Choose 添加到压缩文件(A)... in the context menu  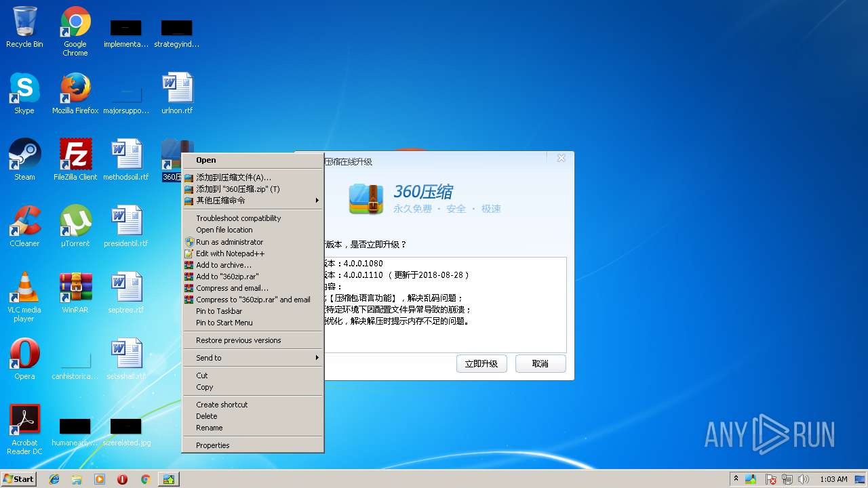point(253,178)
